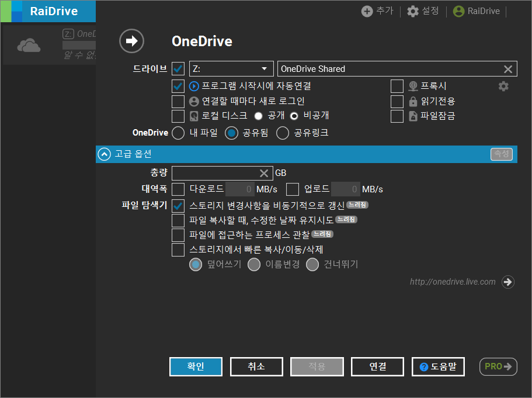Select Shared (공유됨) radio button

point(231,133)
